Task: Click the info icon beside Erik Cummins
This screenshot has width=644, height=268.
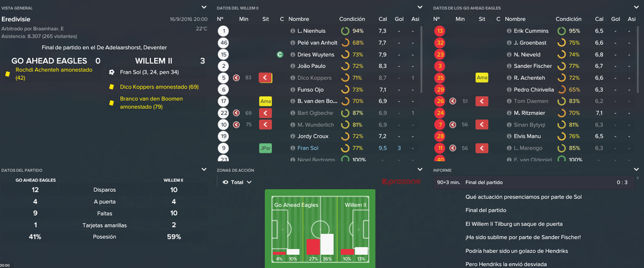Action: coord(509,31)
